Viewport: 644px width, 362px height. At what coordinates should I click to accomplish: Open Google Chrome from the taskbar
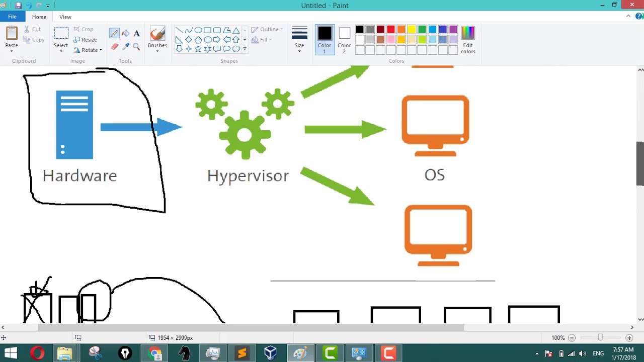pyautogui.click(x=154, y=353)
